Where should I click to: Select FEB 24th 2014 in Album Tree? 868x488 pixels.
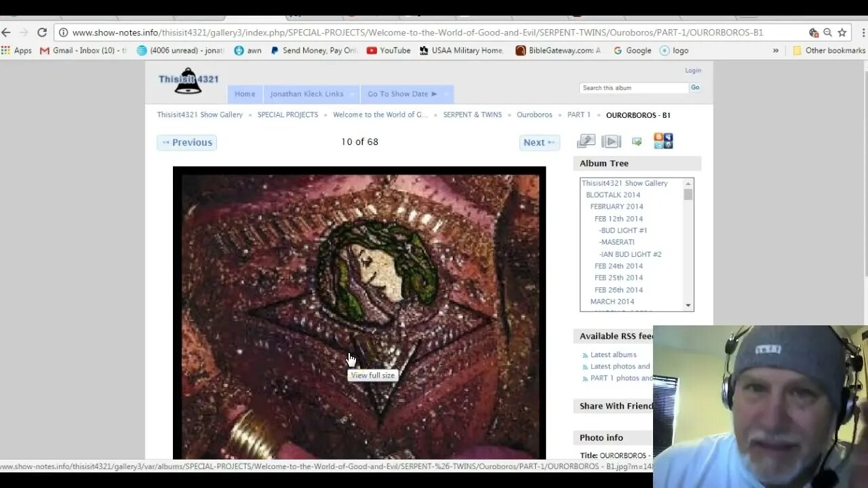[x=618, y=266]
